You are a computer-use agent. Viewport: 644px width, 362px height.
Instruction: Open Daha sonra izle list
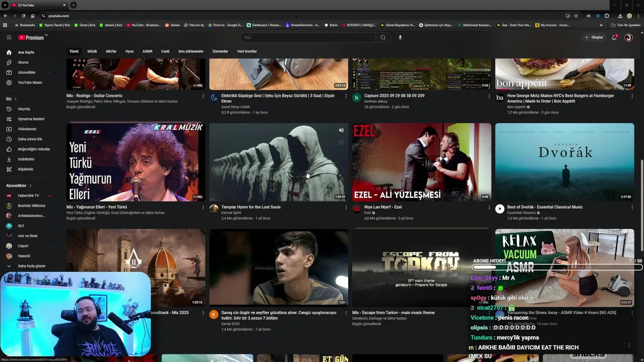(30, 139)
